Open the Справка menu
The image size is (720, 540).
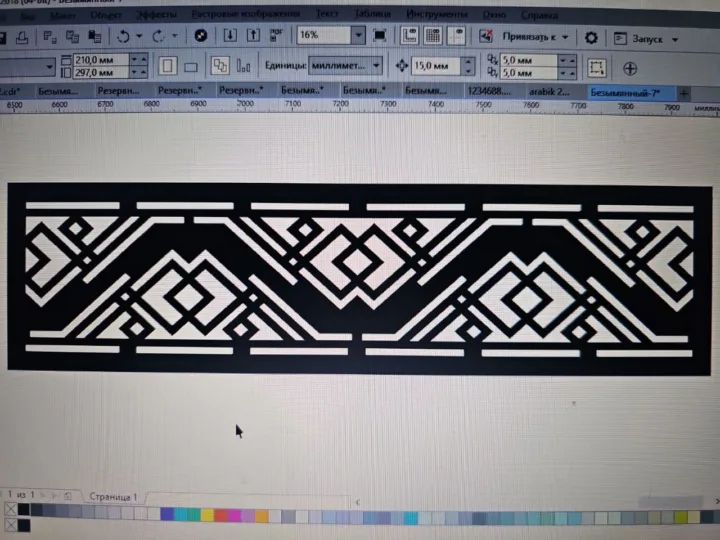click(540, 16)
